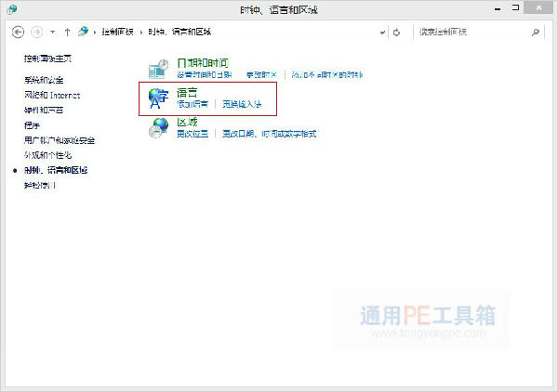Open the recent locations dropdown arrow
558x392 pixels.
52,32
